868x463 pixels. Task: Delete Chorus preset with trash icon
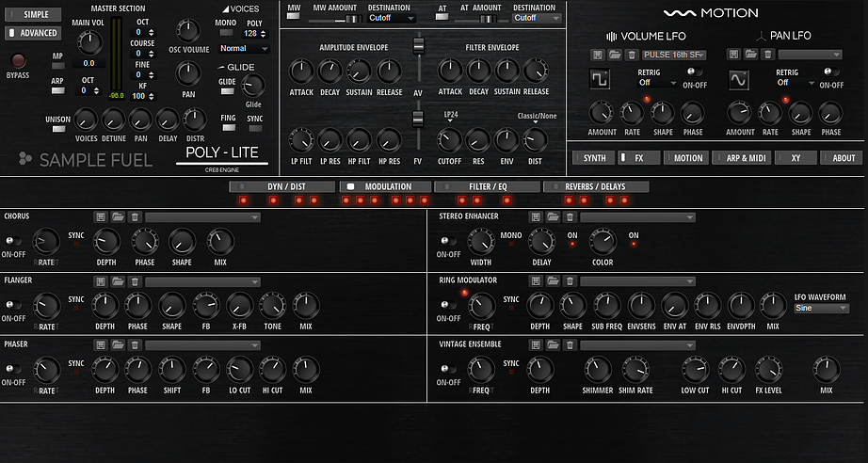pos(134,217)
